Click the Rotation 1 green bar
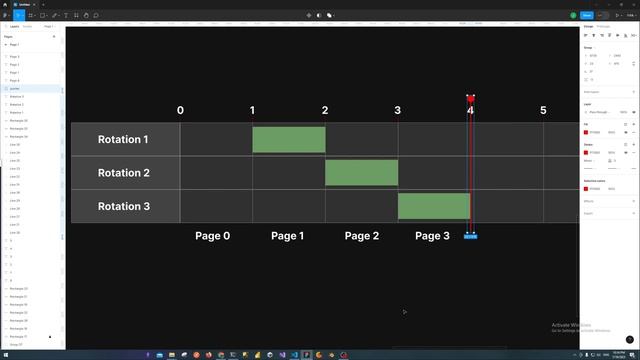 tap(289, 140)
